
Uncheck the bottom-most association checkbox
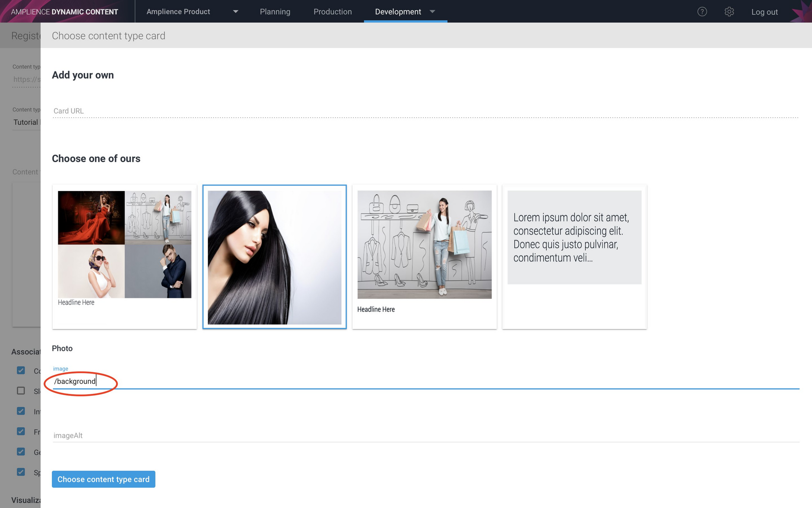tap(21, 472)
